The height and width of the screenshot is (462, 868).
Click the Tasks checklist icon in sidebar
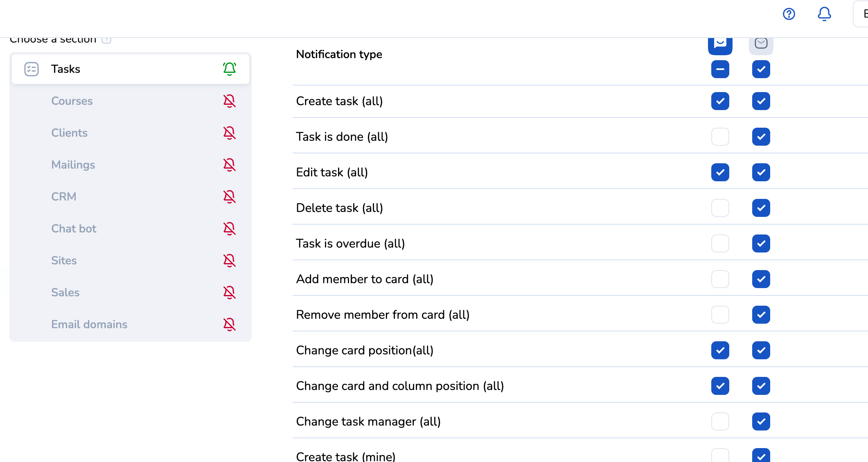click(x=32, y=69)
